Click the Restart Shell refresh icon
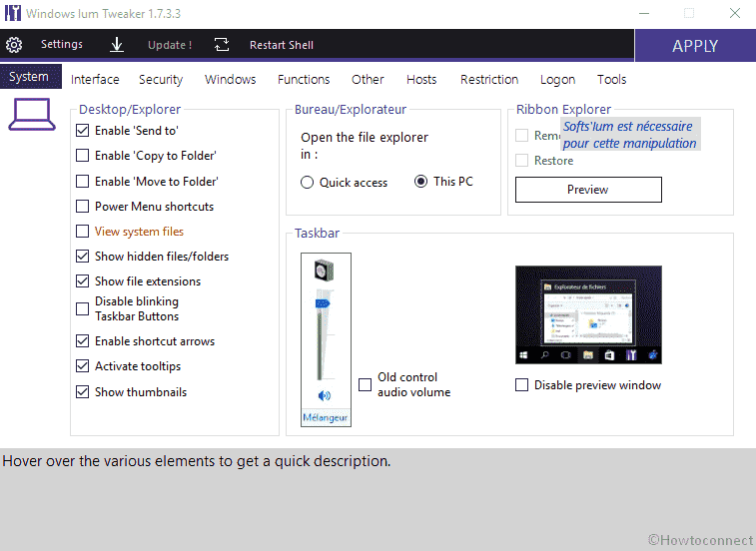 click(222, 45)
